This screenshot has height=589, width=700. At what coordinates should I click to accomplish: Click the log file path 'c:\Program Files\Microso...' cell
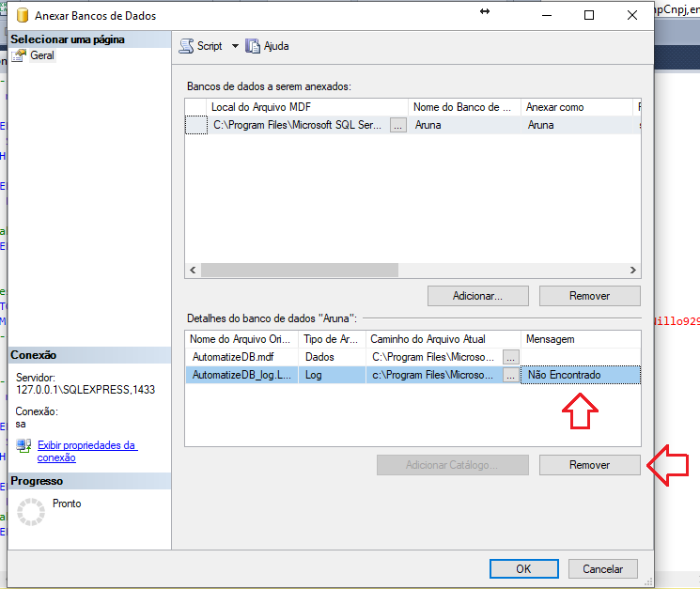pyautogui.click(x=434, y=375)
